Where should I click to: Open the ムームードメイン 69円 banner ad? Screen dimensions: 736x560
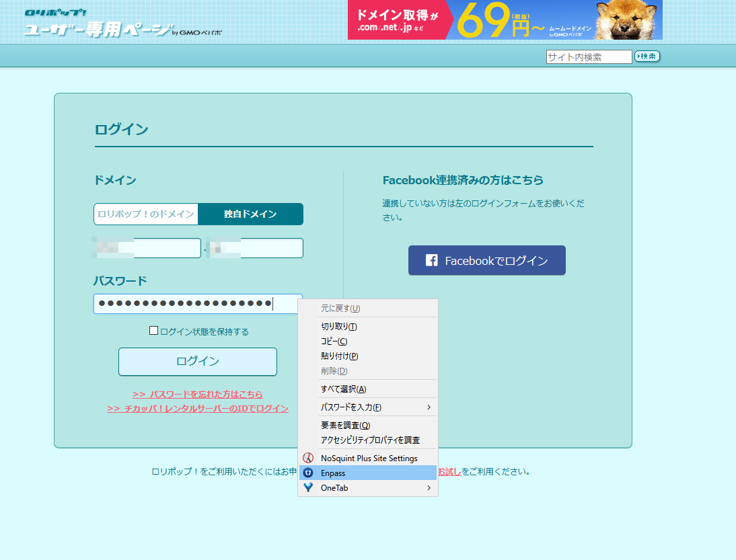505,19
